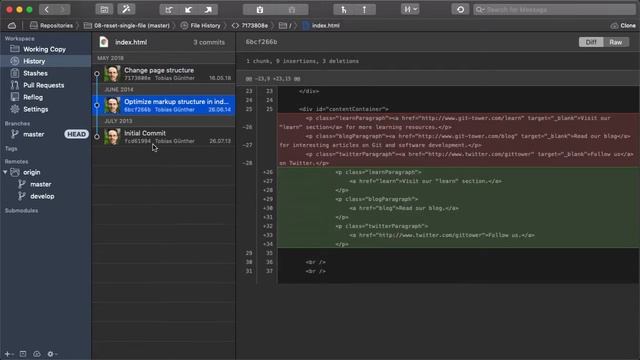
Task: Open the repository Quick Open toolbar button
Action: pyautogui.click(x=104, y=9)
